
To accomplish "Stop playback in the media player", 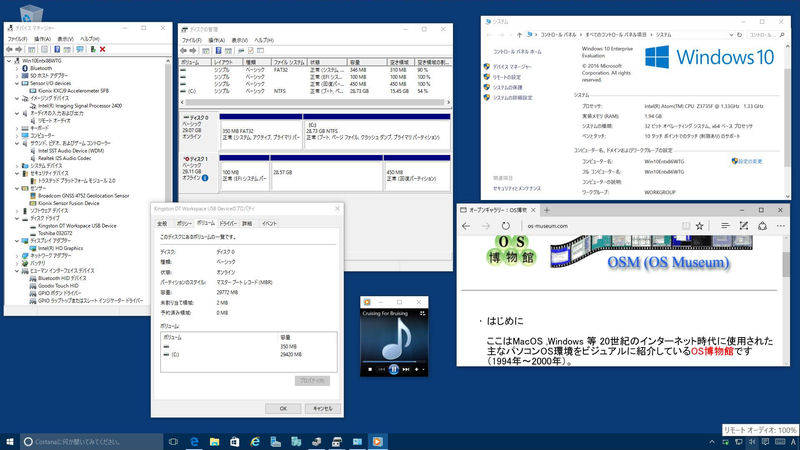I will click(370, 369).
